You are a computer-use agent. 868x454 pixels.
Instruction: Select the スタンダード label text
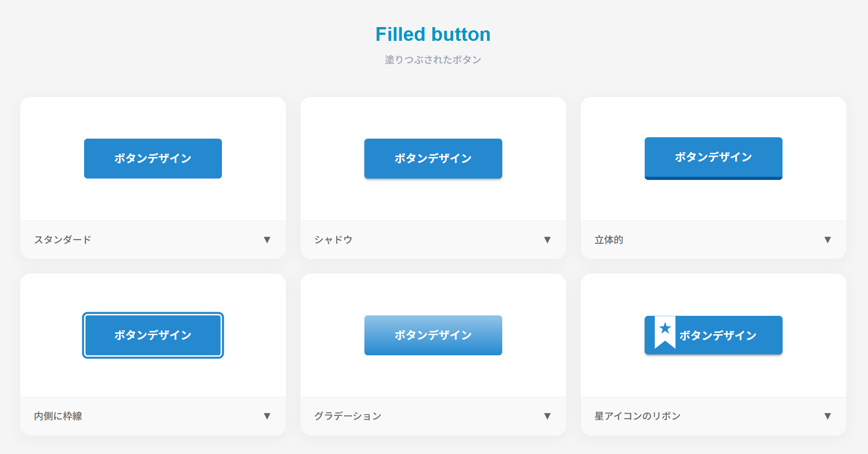[x=62, y=240]
